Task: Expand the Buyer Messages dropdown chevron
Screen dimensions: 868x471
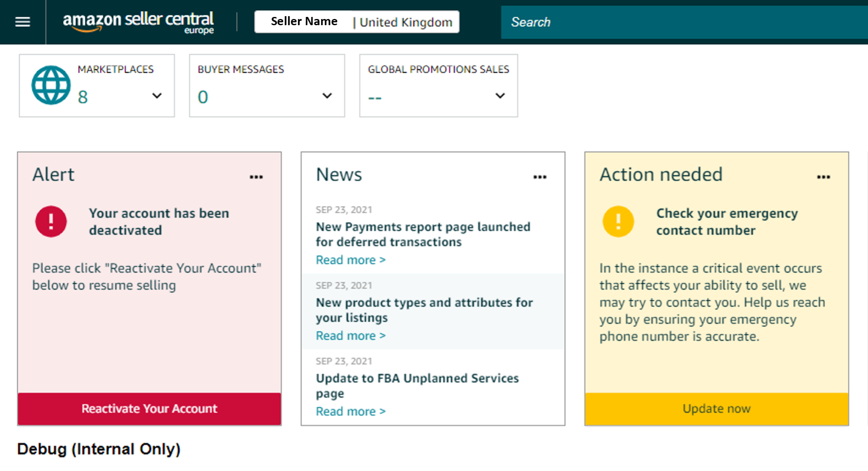Action: click(x=327, y=96)
